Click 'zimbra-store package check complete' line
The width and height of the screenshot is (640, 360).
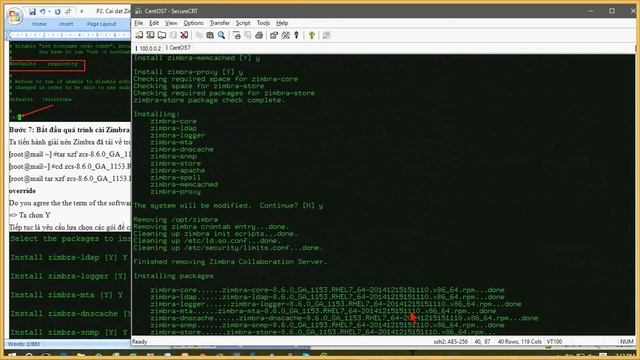(209, 100)
